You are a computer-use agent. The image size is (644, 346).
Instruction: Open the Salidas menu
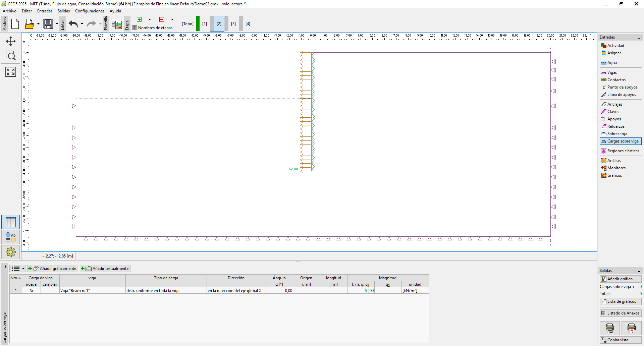63,11
